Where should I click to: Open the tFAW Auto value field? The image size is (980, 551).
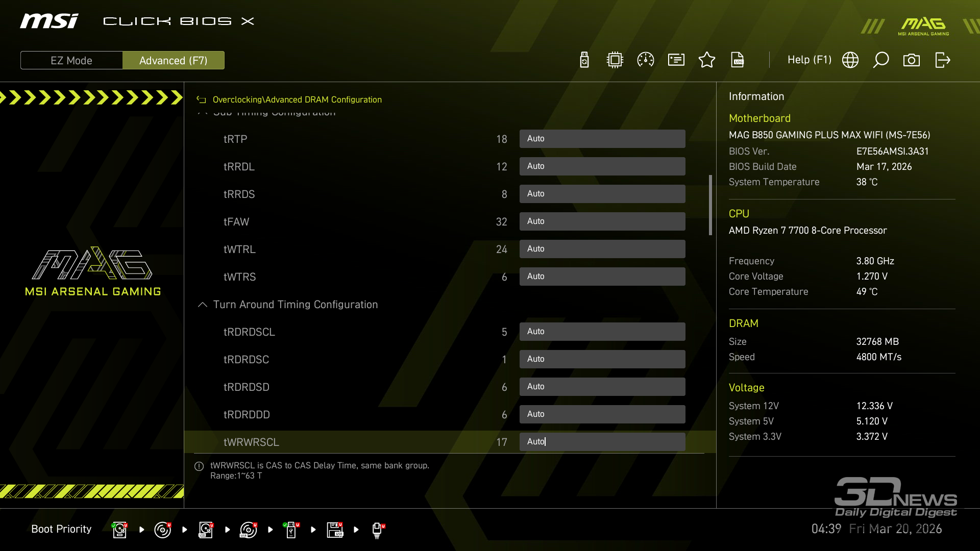click(x=602, y=221)
